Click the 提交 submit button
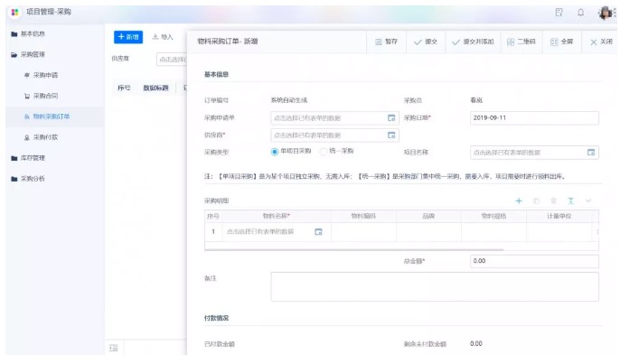This screenshot has height=364, width=620. 426,42
